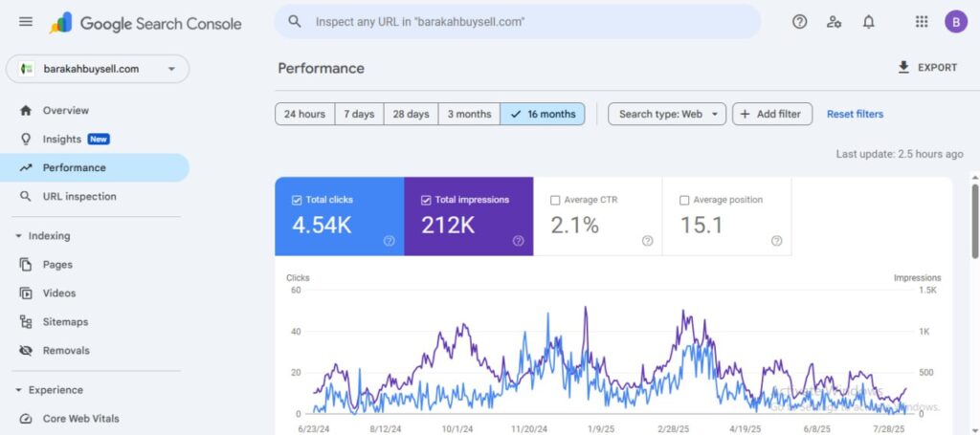Open the barakahbuysell.com property dropdown

[x=98, y=69]
